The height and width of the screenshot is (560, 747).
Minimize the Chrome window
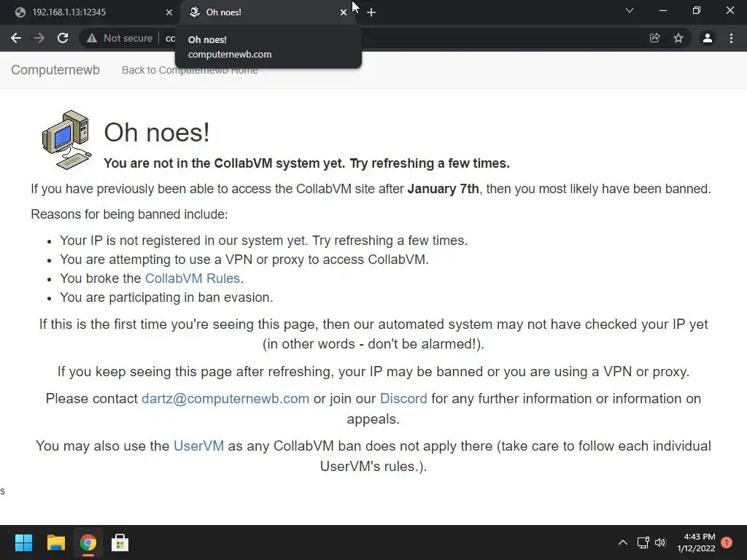point(662,10)
